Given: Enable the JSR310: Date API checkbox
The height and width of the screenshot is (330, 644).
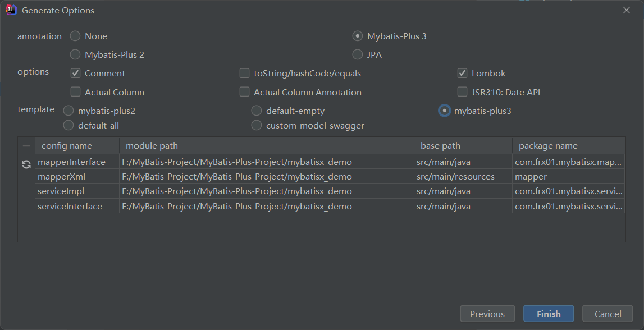Looking at the screenshot, I should point(463,92).
